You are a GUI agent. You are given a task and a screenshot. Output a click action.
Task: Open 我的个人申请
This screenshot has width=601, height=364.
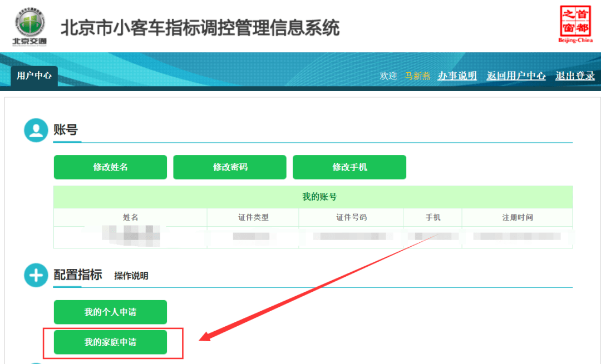pyautogui.click(x=110, y=312)
